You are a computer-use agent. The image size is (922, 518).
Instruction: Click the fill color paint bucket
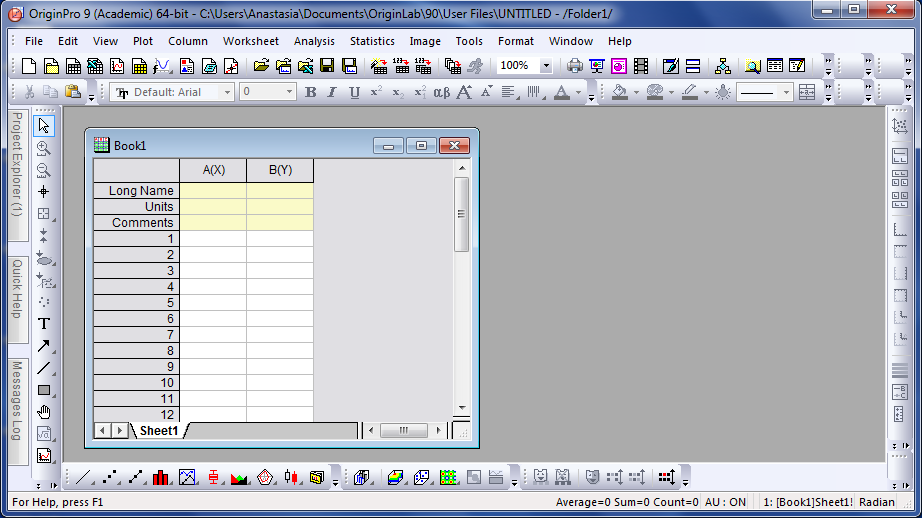point(620,92)
